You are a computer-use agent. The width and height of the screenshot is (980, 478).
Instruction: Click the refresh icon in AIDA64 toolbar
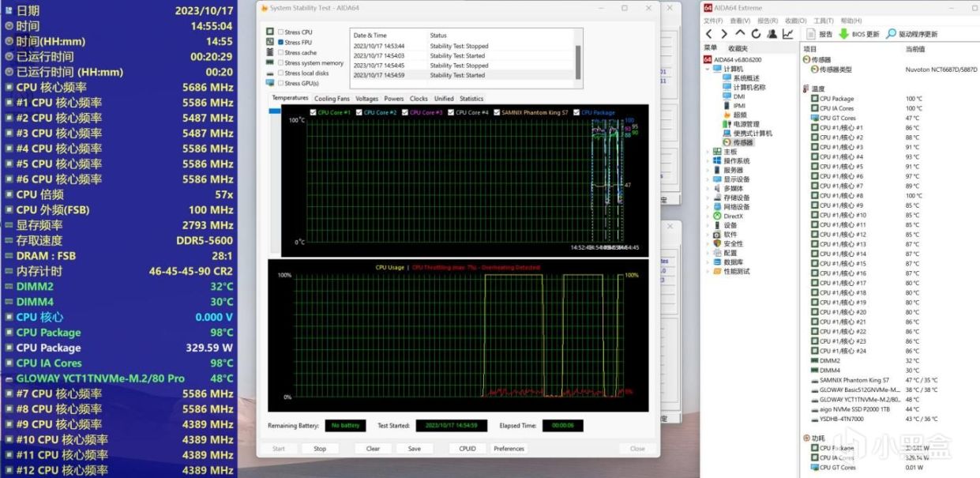pos(756,34)
